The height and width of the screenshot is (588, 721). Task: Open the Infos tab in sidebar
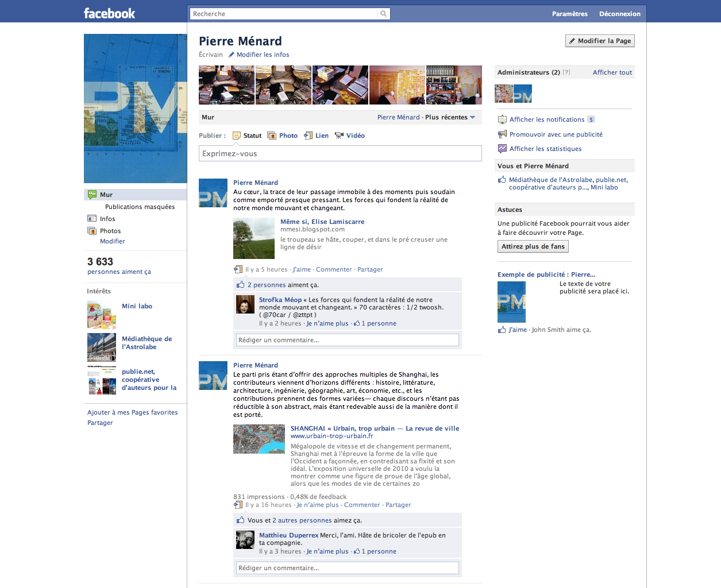tap(107, 219)
